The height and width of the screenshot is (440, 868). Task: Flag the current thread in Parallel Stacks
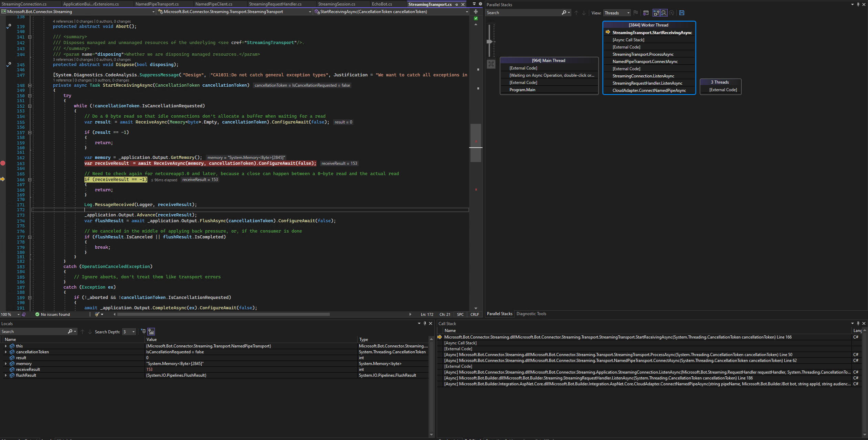click(636, 13)
